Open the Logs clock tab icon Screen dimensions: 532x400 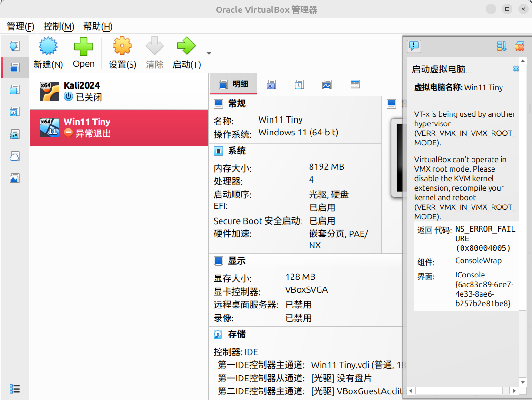click(x=299, y=84)
